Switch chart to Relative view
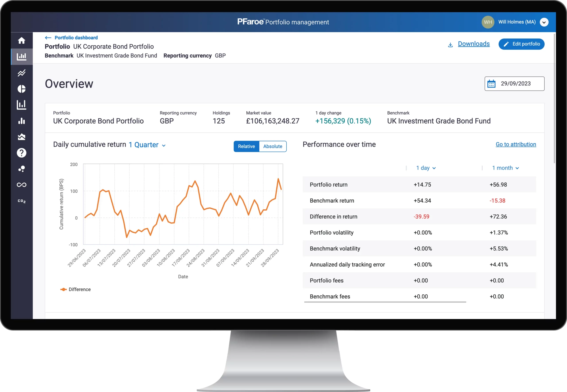The width and height of the screenshot is (567, 392). 246,146
